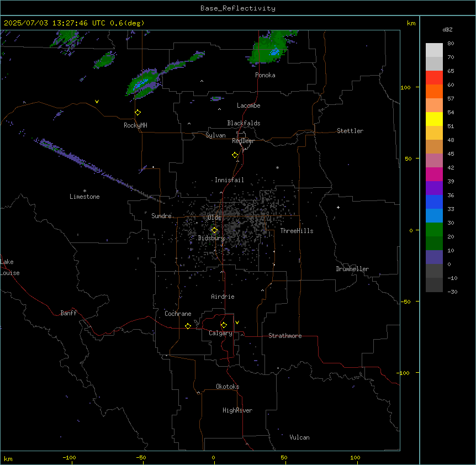This screenshot has width=476, height=465.
Task: Select the Calgary label
Action: point(221,333)
